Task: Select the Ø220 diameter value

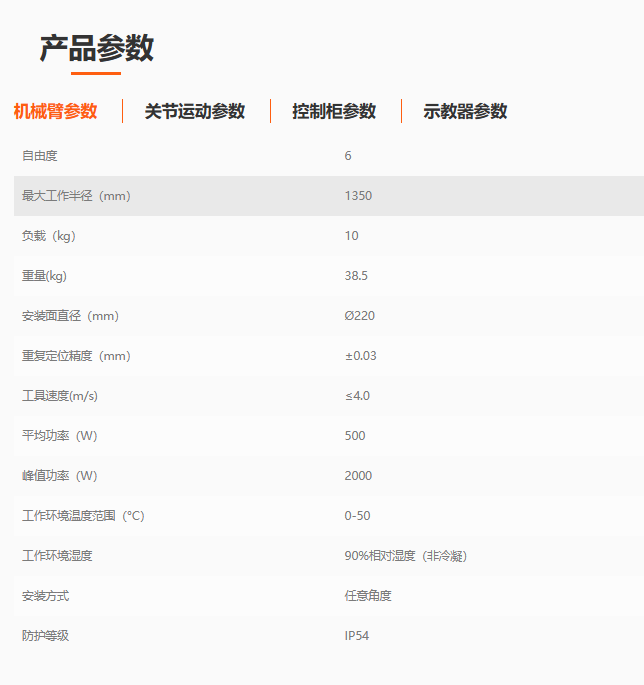Action: [360, 316]
